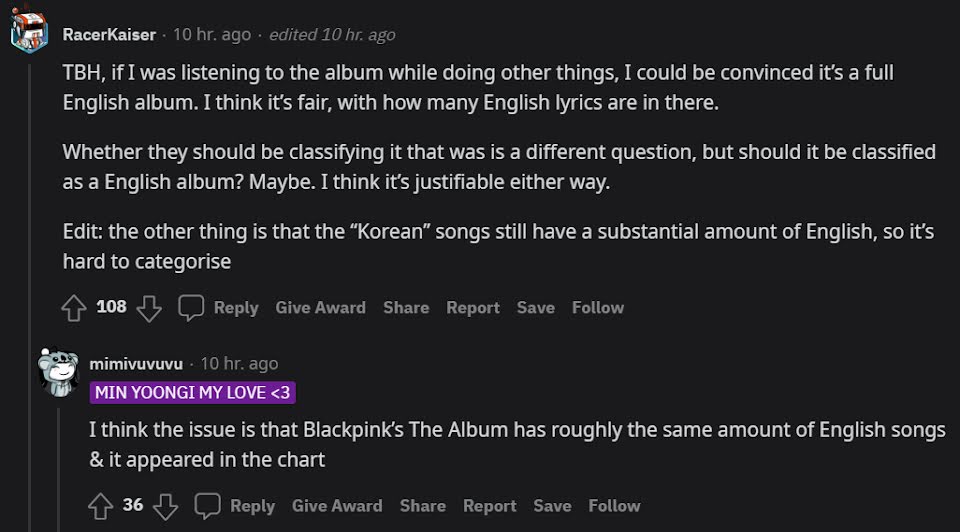Click the MIN YOONGI MY LOVE flair

[193, 392]
